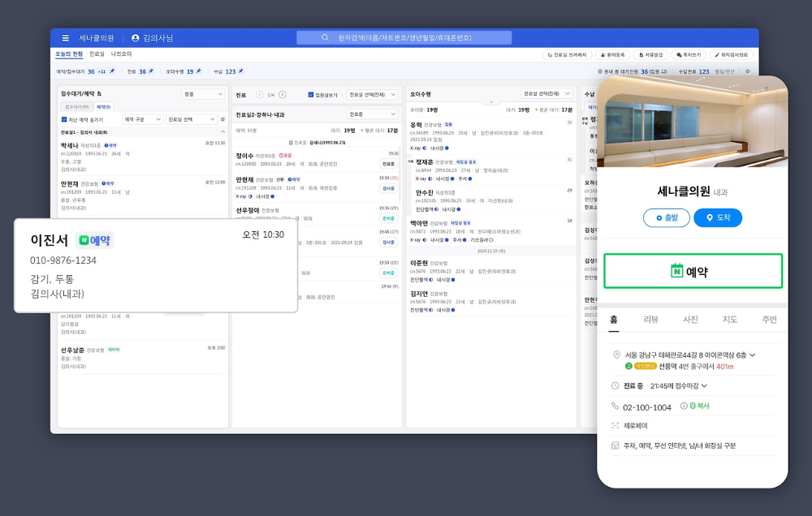The image size is (812, 516).
Task: Click pin icon next to 진료 36
Action: click(151, 71)
